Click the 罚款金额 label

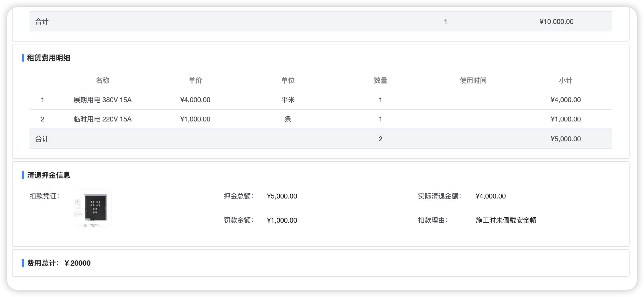click(239, 220)
